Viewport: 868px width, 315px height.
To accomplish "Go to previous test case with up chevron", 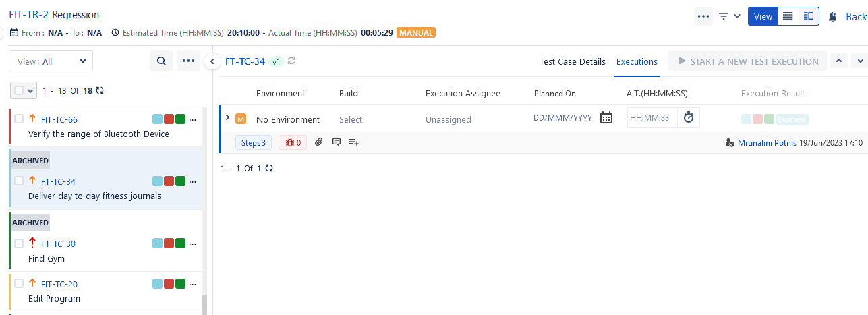I will 838,61.
